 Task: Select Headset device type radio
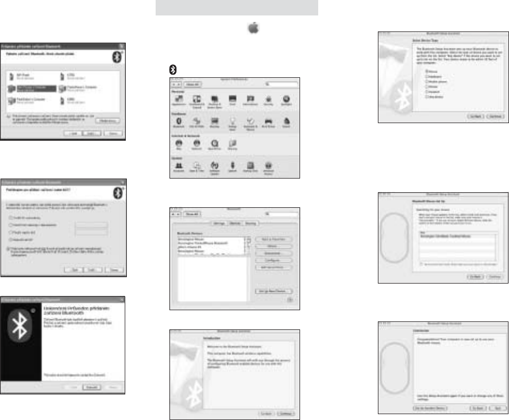(x=427, y=92)
